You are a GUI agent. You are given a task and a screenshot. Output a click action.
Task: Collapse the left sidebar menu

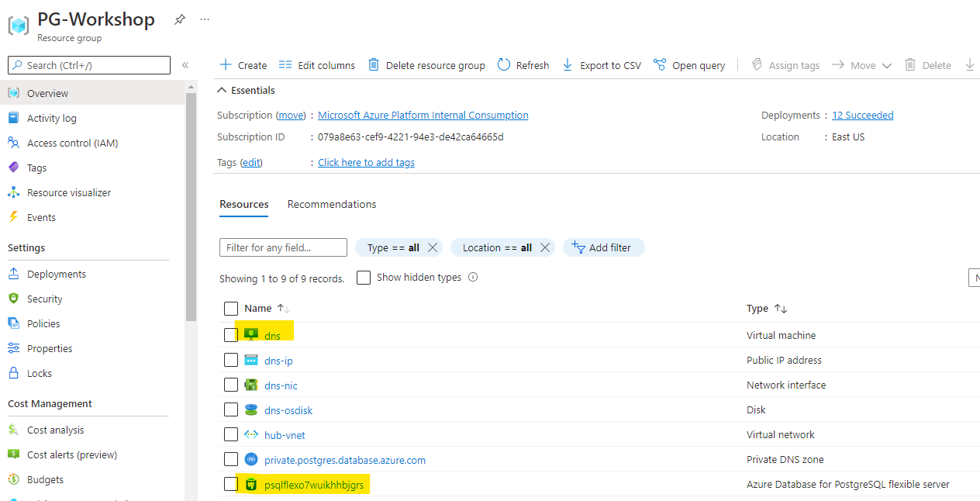[x=185, y=65]
